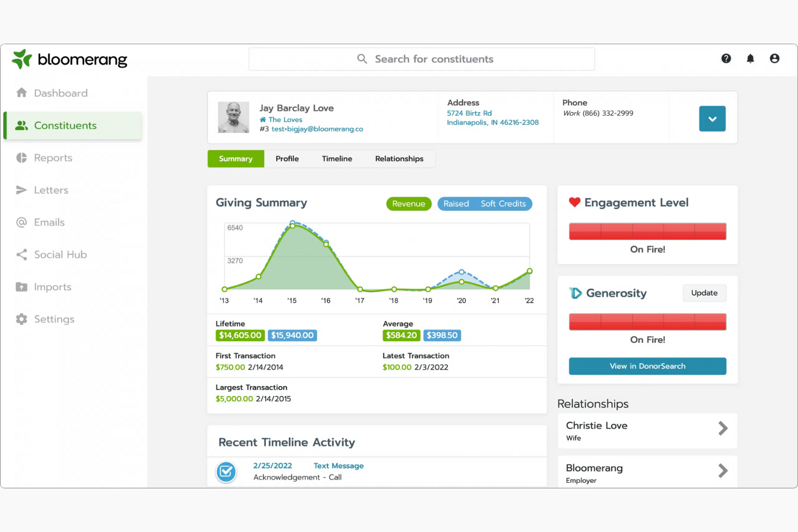Click the $15,940.00 lifetime raised badge
The width and height of the screenshot is (798, 532).
tap(292, 335)
